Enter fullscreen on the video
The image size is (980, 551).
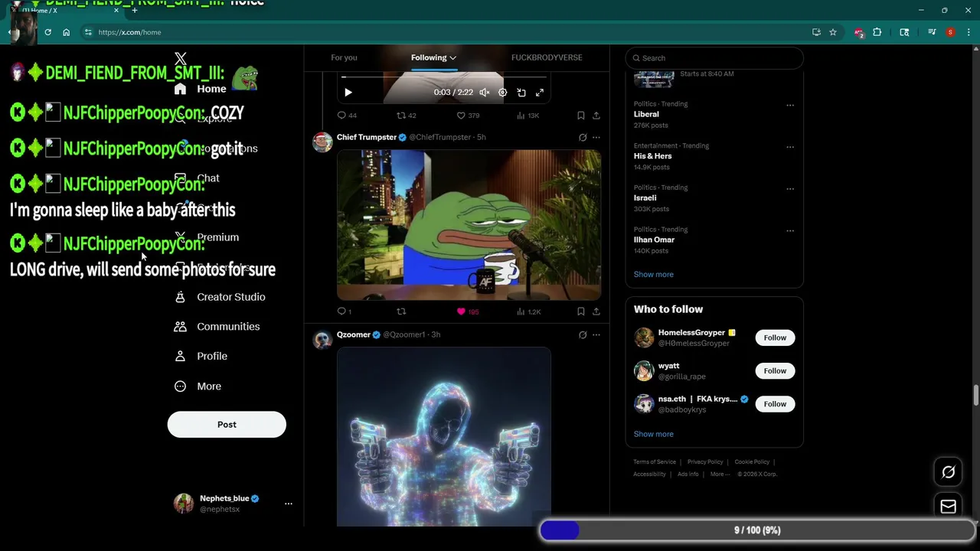coord(540,93)
